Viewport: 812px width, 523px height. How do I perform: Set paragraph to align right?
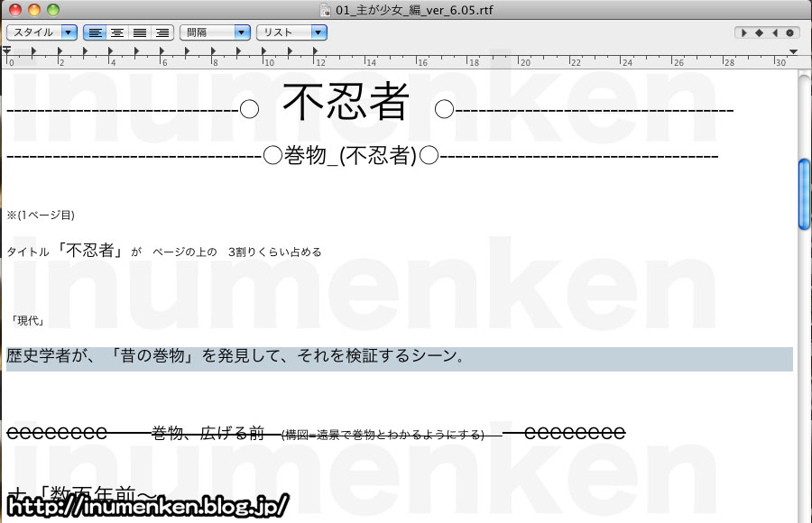click(162, 32)
